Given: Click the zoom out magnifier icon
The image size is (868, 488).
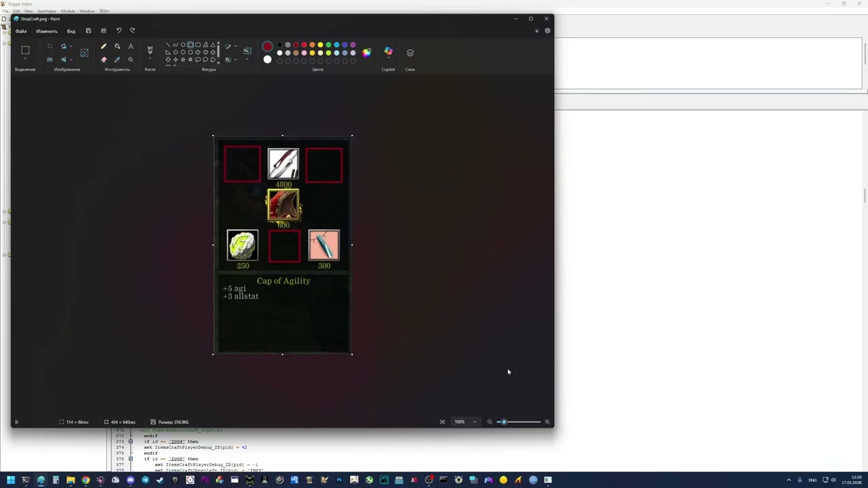Looking at the screenshot, I should coord(490,422).
